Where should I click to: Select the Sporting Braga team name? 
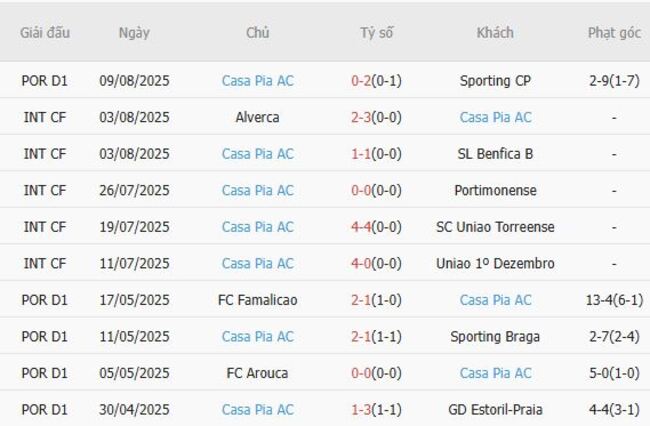pyautogui.click(x=495, y=336)
